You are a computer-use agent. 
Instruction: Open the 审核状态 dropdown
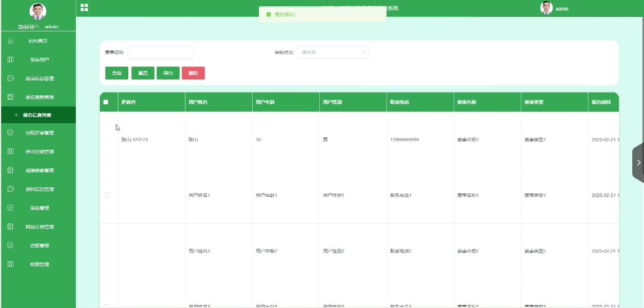pos(333,52)
